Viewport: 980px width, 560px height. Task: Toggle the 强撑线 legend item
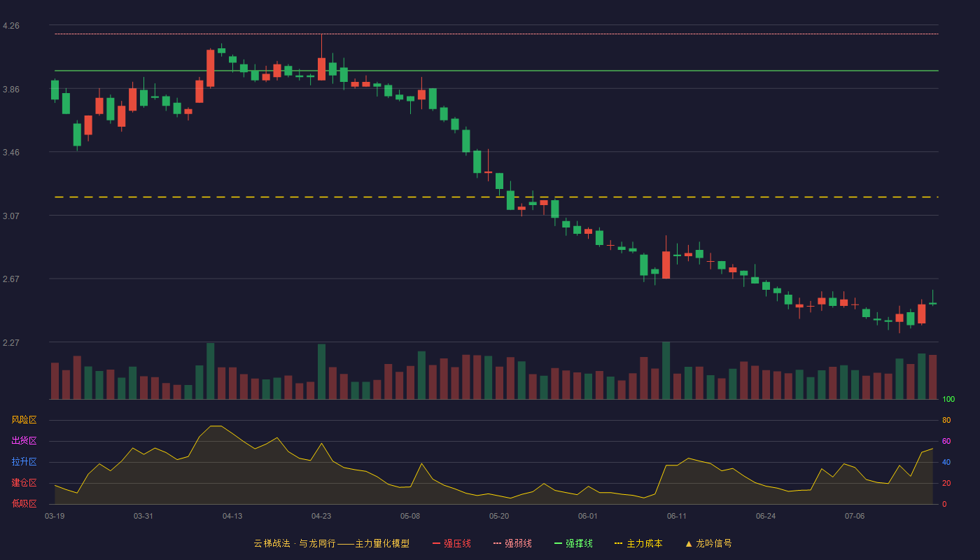click(x=573, y=543)
